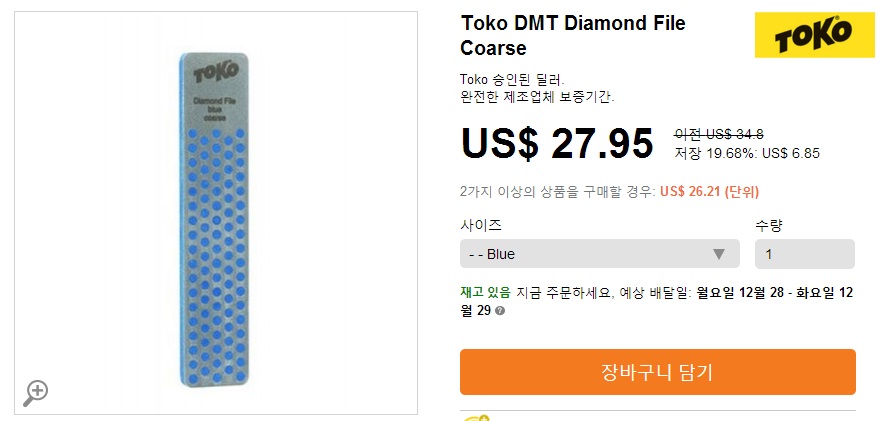
Task: Click the magnifier zoom icon on product image
Action: (x=36, y=391)
